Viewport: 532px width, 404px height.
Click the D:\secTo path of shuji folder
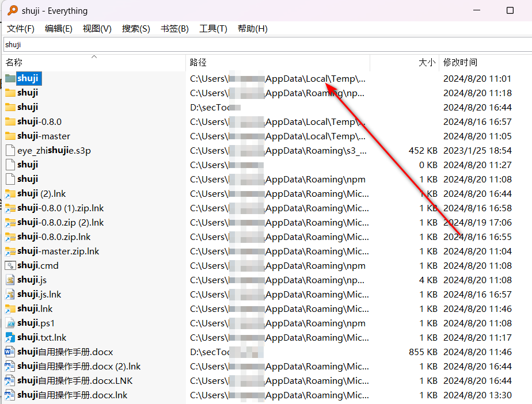point(215,107)
